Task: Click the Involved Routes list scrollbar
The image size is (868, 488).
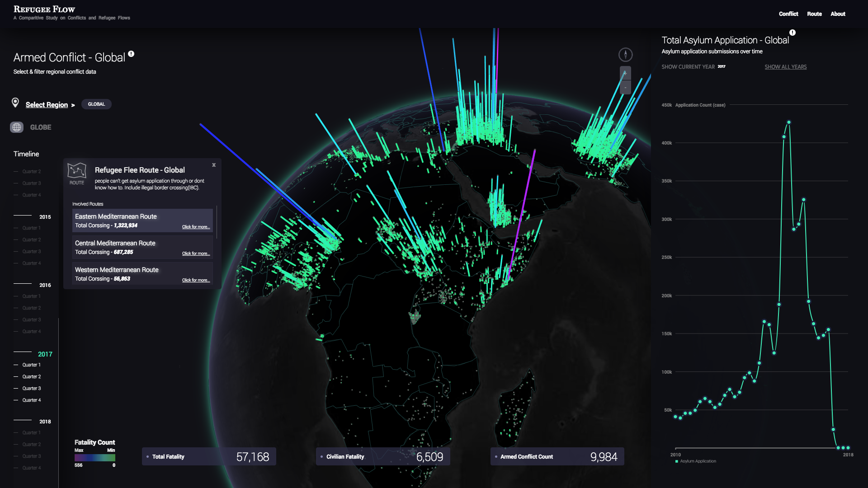Action: [217, 222]
